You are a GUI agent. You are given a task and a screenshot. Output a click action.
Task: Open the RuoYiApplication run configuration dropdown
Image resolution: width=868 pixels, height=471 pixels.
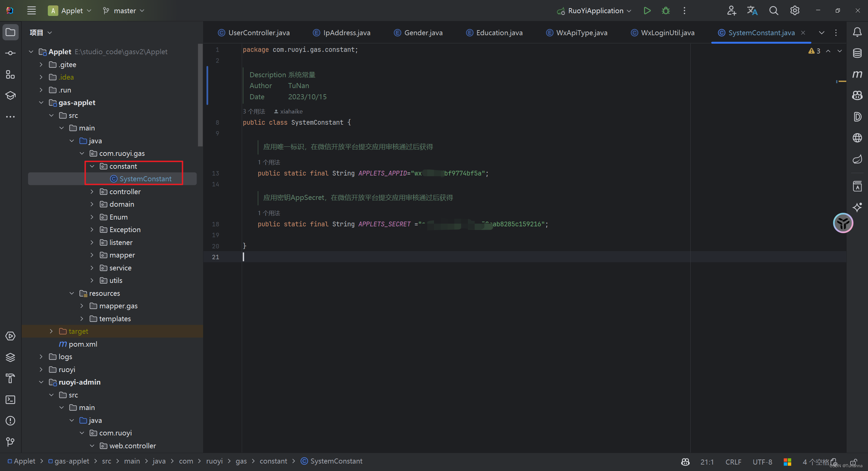[595, 11]
